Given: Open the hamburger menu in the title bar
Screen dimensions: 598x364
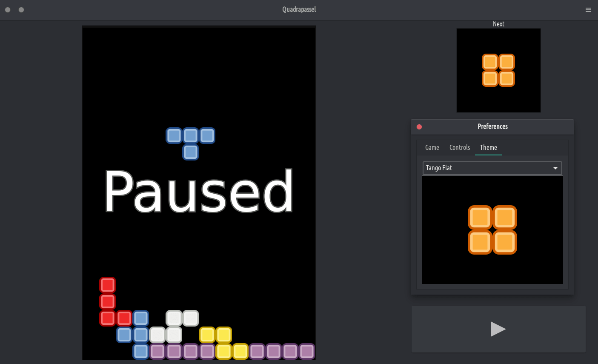Looking at the screenshot, I should tap(588, 10).
